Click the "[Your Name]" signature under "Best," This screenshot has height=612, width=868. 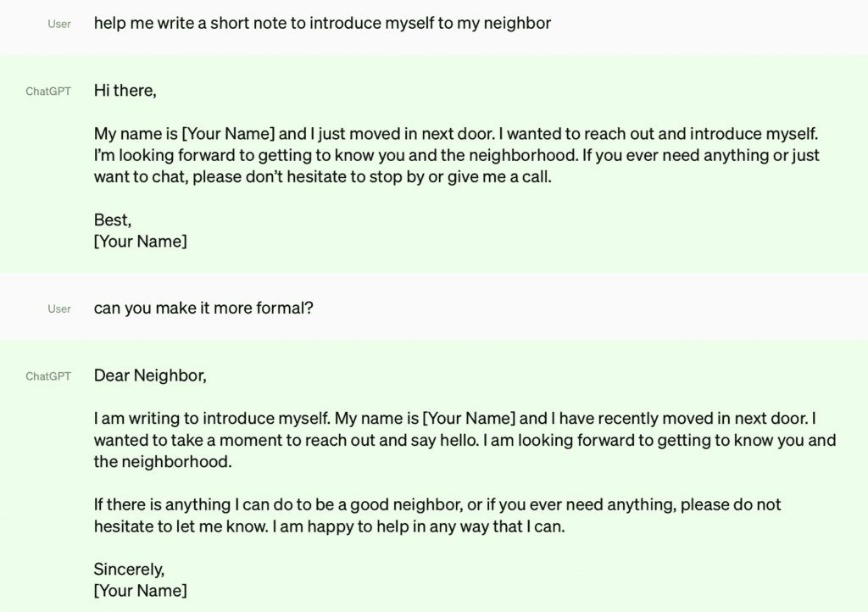(140, 242)
